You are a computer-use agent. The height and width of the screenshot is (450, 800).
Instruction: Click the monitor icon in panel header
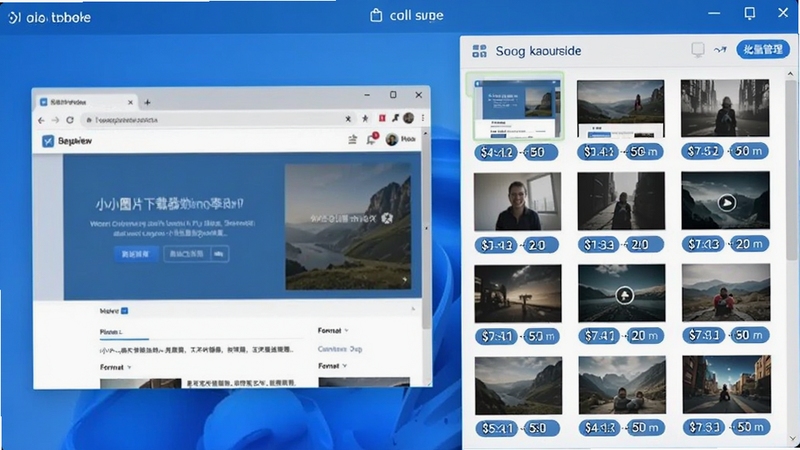[x=697, y=49]
